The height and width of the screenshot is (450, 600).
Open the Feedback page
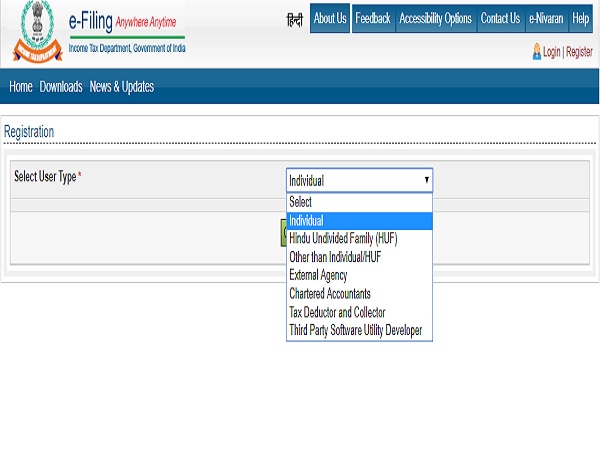[x=373, y=18]
